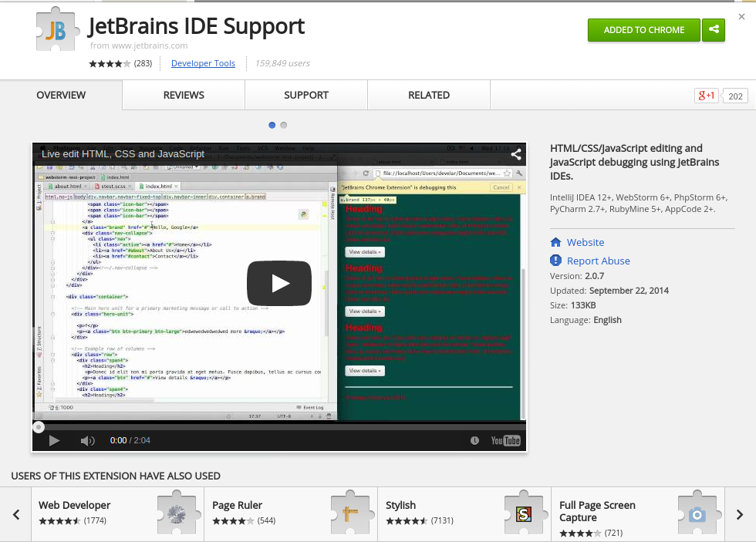The image size is (756, 542).
Task: Click the Page Ruler star rating (544)
Action: click(x=233, y=521)
